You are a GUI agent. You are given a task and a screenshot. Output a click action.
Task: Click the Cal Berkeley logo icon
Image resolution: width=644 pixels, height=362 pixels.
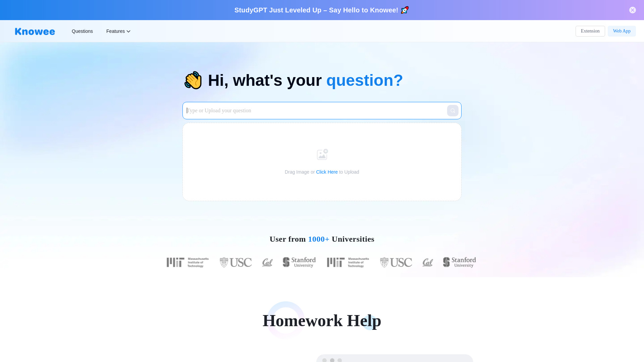(267, 262)
